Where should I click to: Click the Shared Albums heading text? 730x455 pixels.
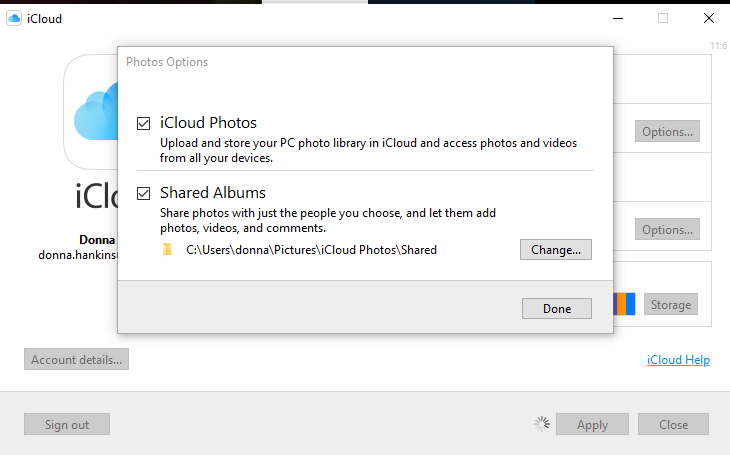pos(213,192)
